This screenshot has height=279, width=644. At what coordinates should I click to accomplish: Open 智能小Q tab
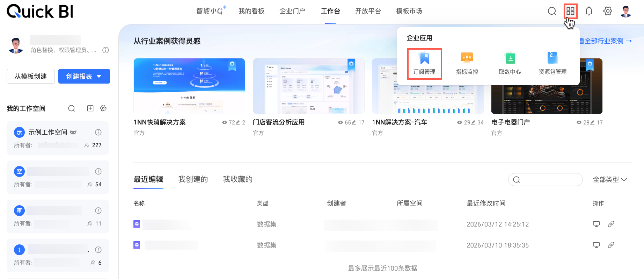(211, 11)
